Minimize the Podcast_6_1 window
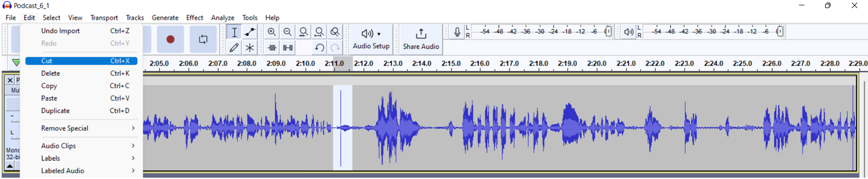This screenshot has width=868, height=179. click(x=802, y=5)
